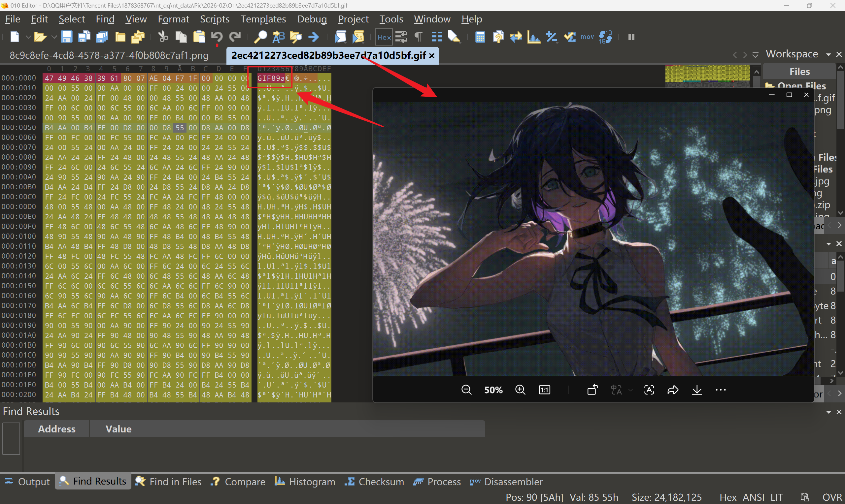The width and height of the screenshot is (845, 504).
Task: Click the zoom in icon in image viewer
Action: 520,390
